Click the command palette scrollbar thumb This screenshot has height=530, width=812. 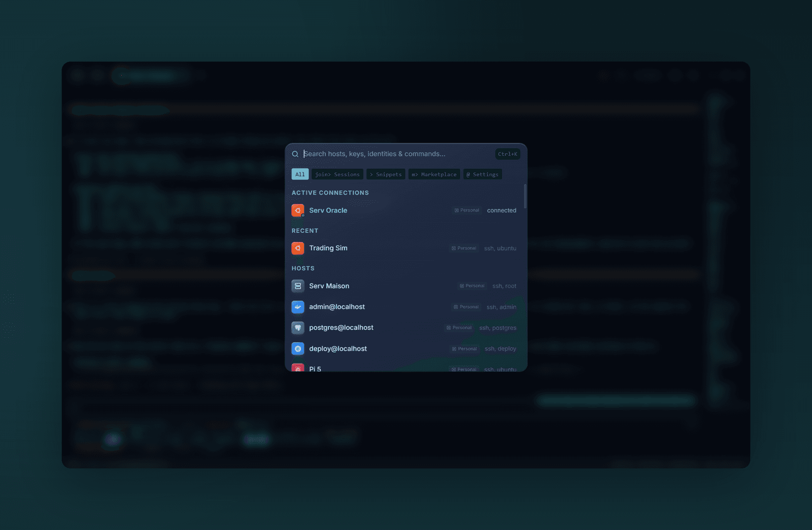coord(525,196)
